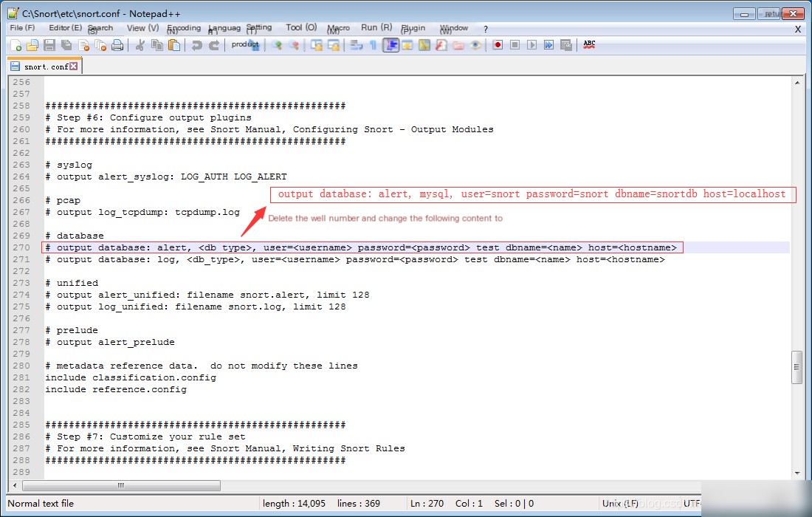
Task: Open the Setting menu
Action: pyautogui.click(x=259, y=29)
